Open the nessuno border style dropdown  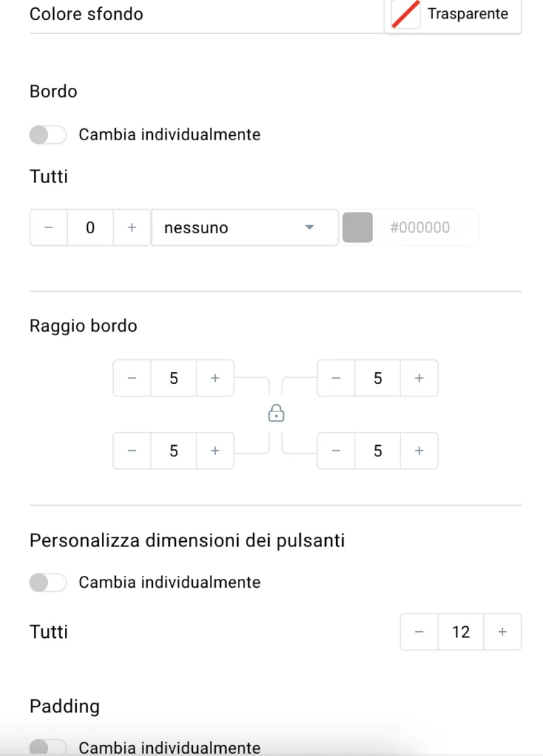click(x=245, y=227)
